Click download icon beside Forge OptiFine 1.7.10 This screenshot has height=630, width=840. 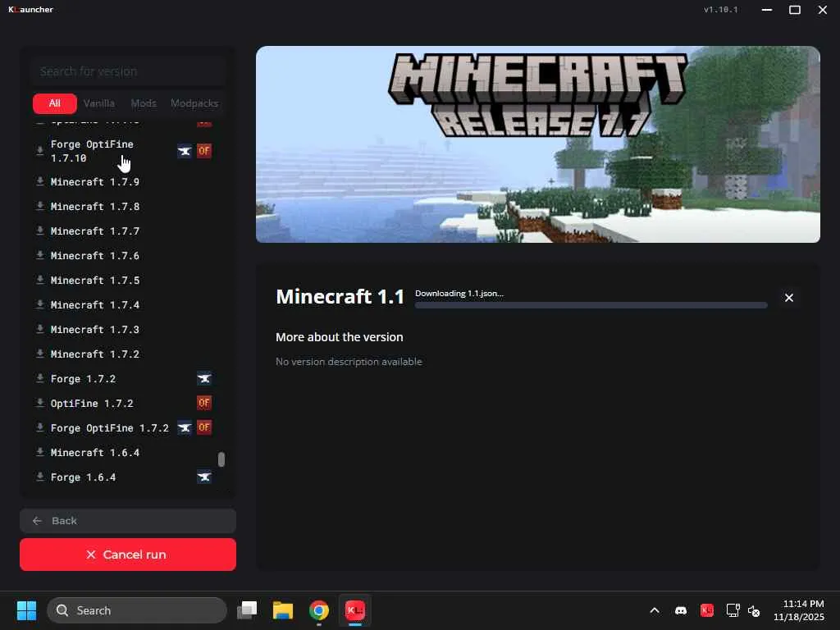pyautogui.click(x=39, y=151)
